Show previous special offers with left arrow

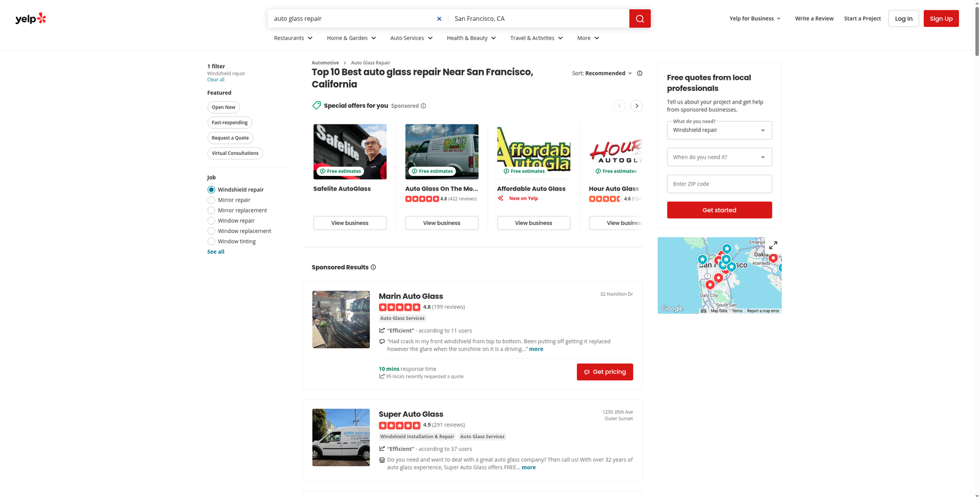click(619, 106)
